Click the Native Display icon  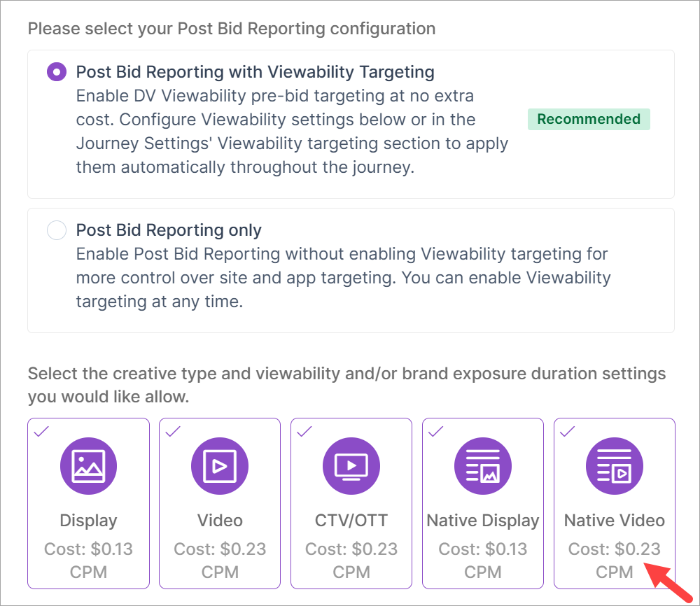[x=483, y=466]
